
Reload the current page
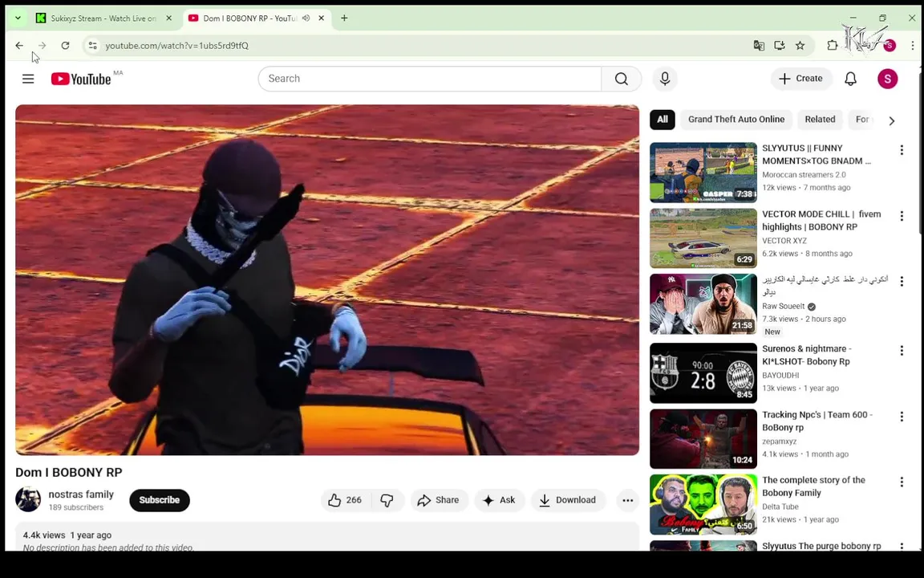[66, 46]
